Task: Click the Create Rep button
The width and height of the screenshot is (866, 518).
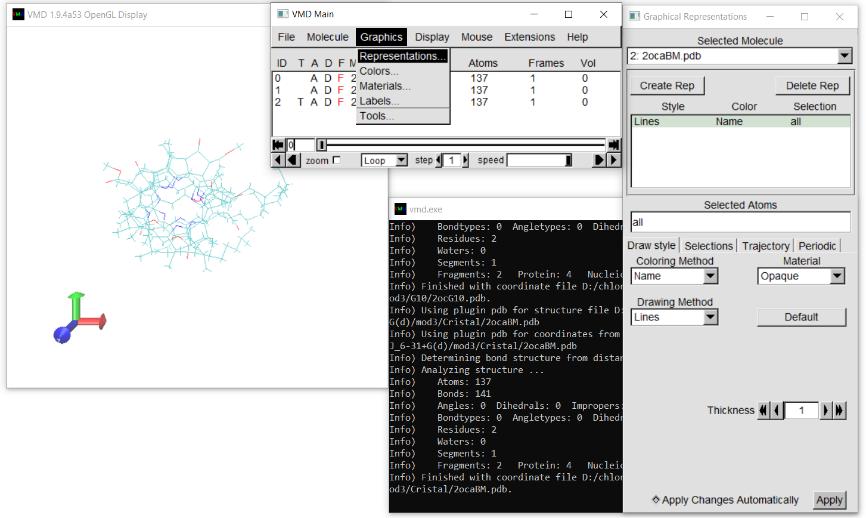Action: (667, 86)
